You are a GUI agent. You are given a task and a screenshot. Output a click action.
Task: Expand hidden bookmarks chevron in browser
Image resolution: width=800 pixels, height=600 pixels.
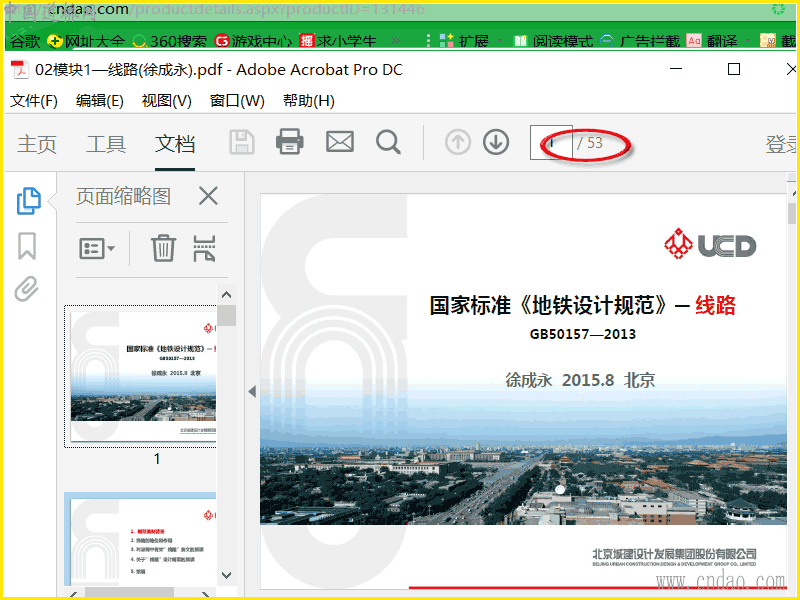[x=395, y=41]
